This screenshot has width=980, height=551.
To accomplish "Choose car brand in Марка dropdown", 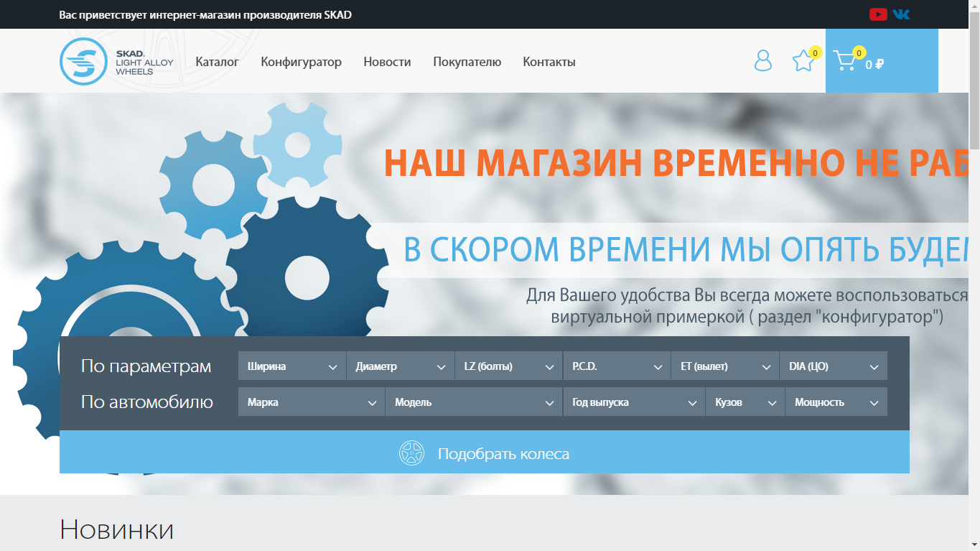I will [x=311, y=402].
